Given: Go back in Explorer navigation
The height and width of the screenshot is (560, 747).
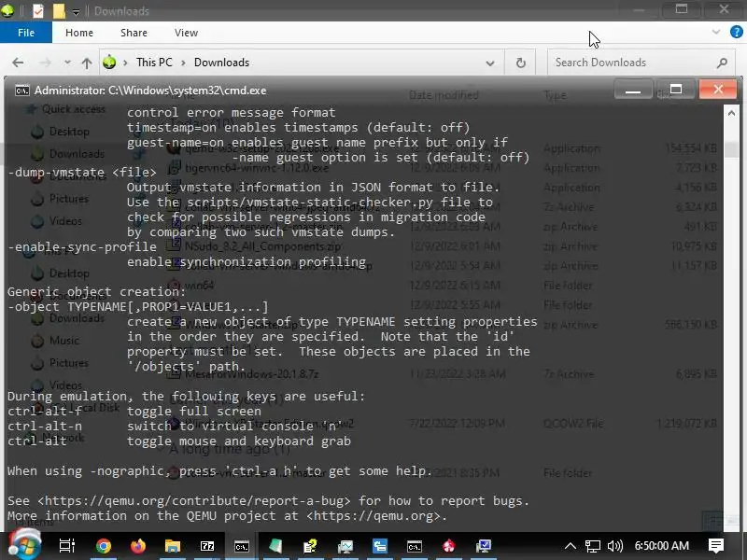Looking at the screenshot, I should pyautogui.click(x=18, y=63).
